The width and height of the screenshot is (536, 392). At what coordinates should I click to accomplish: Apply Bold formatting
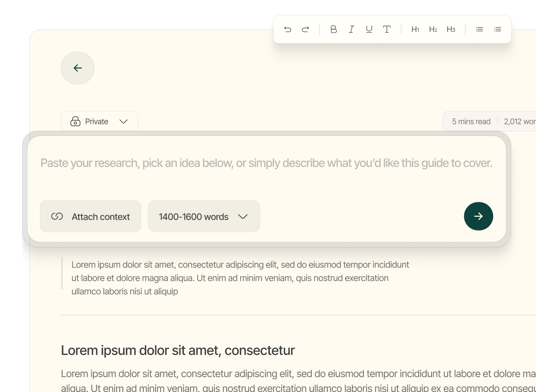(333, 29)
